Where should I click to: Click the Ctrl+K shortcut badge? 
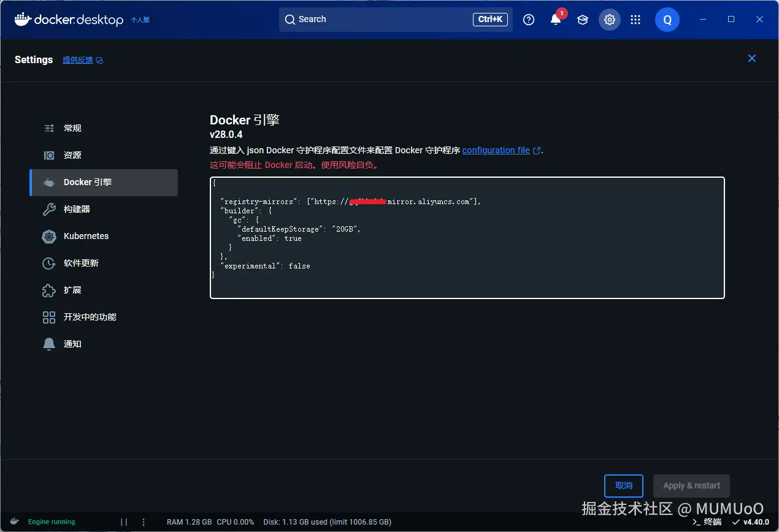pos(490,20)
